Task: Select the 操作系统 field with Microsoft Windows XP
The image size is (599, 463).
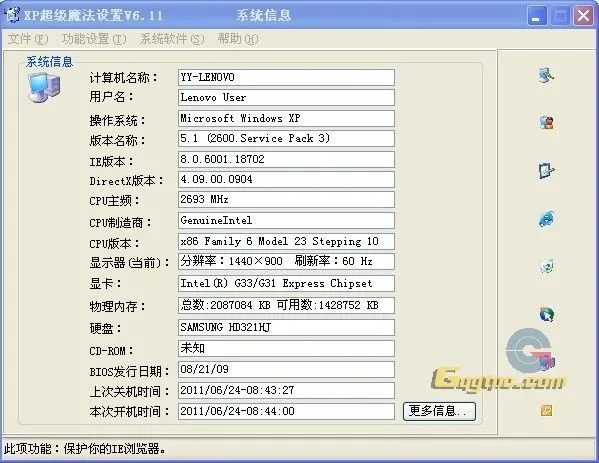Action: point(286,118)
